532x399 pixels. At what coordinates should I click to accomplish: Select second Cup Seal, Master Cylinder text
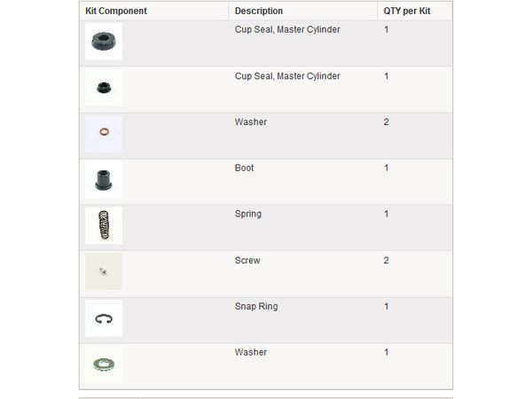(x=287, y=76)
